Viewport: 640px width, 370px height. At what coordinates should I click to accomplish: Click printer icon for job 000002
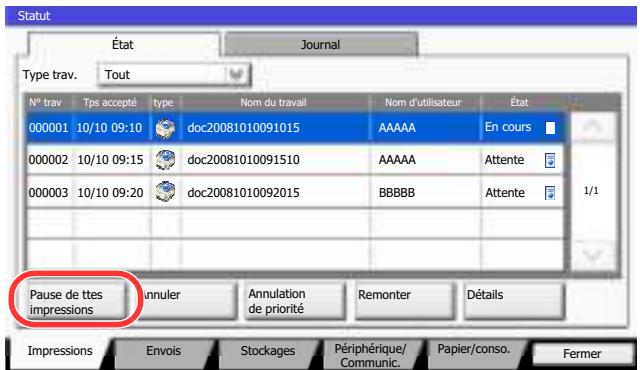[166, 160]
